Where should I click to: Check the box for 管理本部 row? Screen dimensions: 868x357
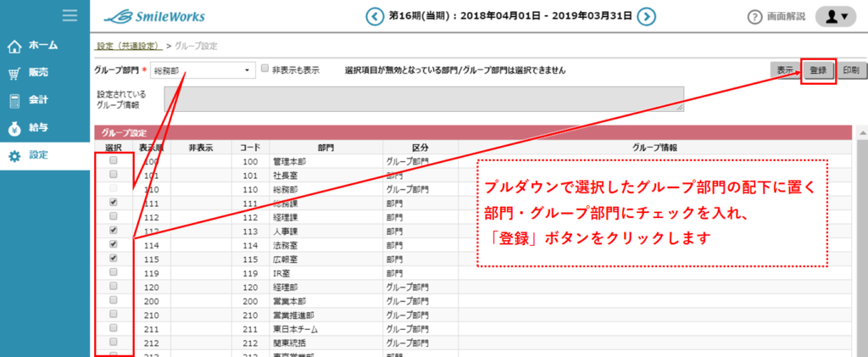point(114,160)
